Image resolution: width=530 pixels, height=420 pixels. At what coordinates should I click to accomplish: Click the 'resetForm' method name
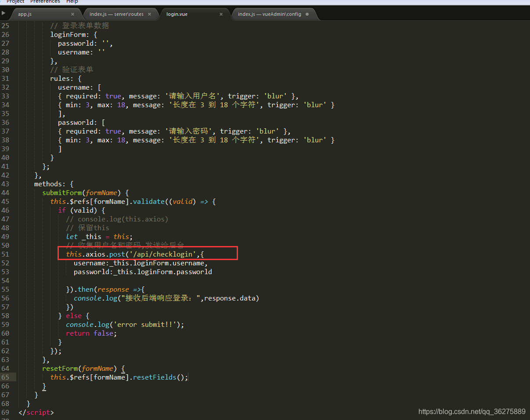point(60,368)
